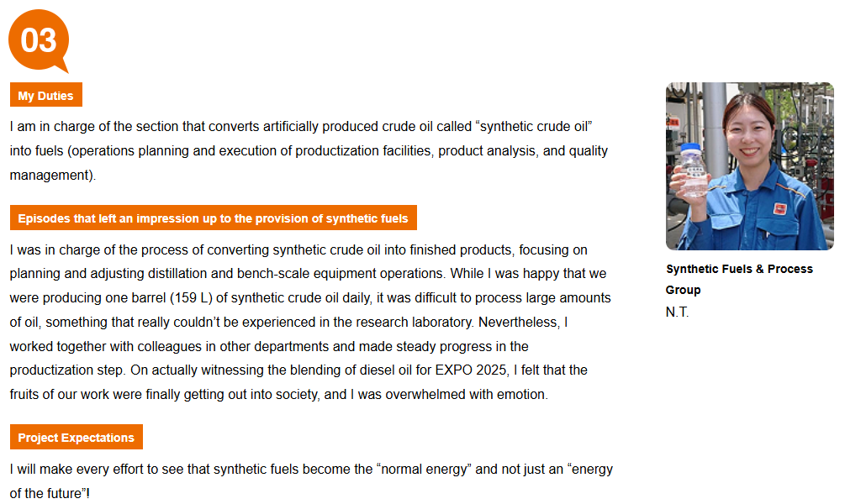Select the My Duties heading label

pos(45,95)
